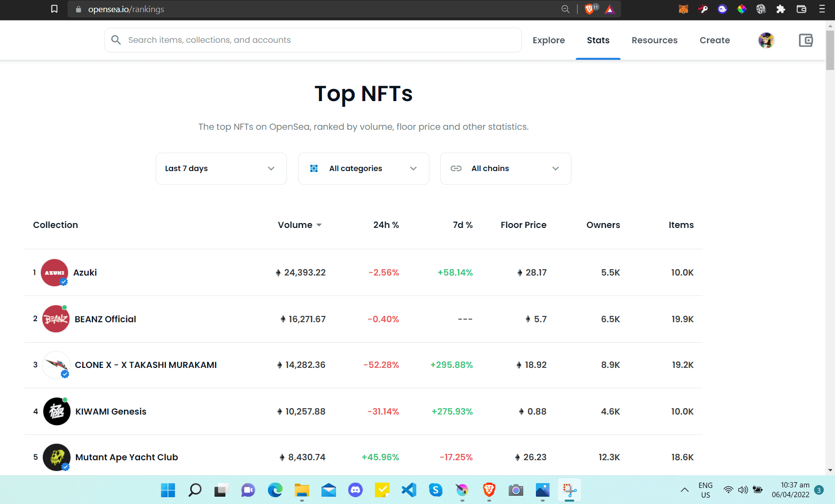This screenshot has width=835, height=504.
Task: Open the Azuki collection name link
Action: click(85, 273)
